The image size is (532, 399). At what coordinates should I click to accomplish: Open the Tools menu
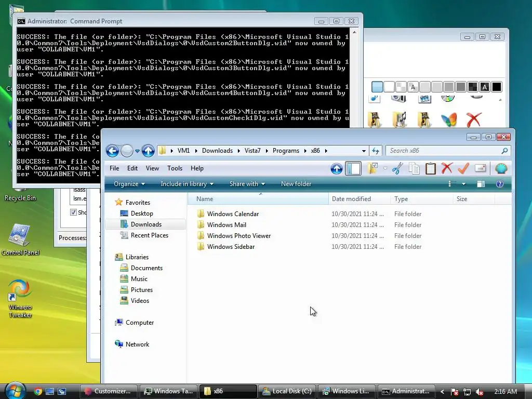click(x=175, y=168)
